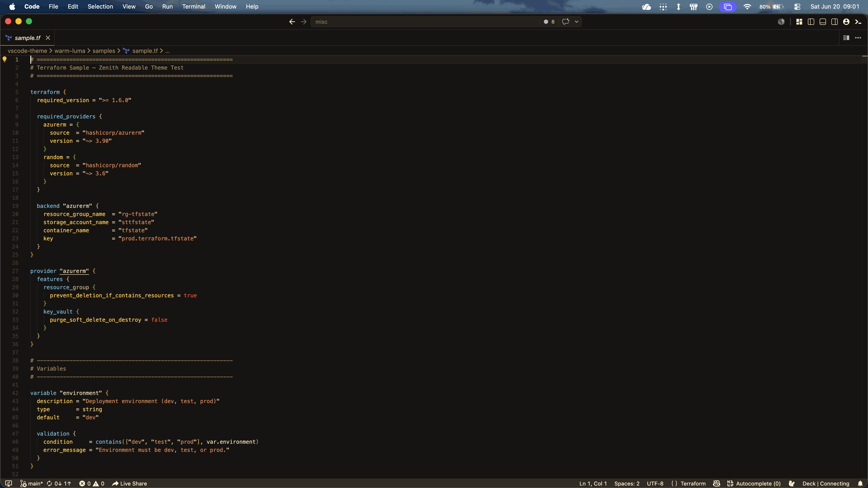Open battery 80% status menu

(771, 7)
